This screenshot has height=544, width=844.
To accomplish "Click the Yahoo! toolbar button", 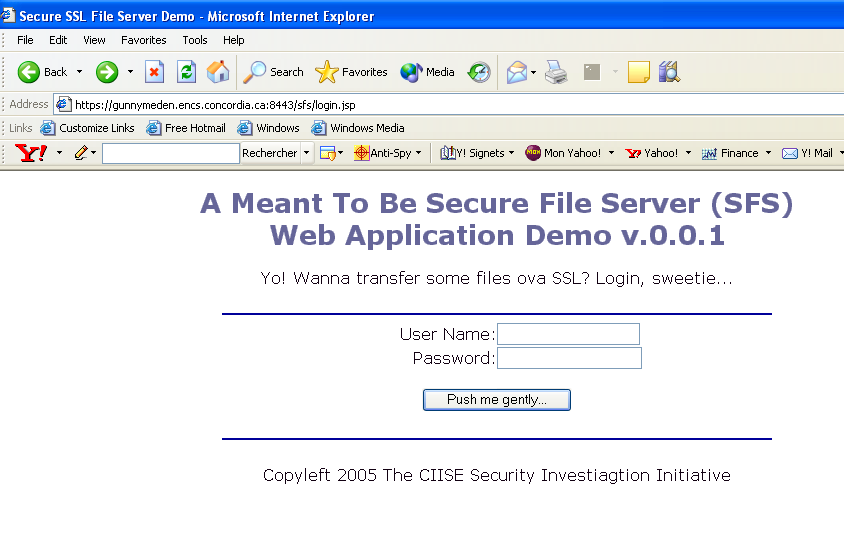I will tap(651, 153).
